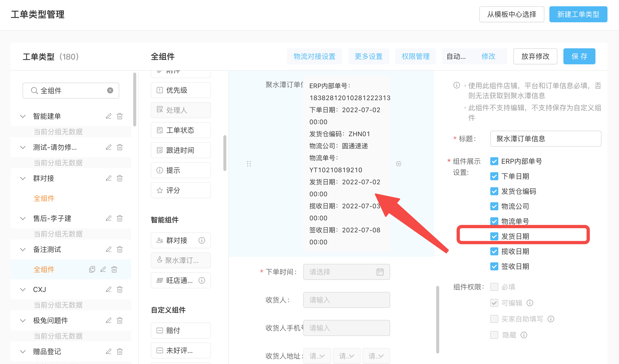Delete the highlighted 全组件 ticket type
This screenshot has height=364, width=619.
tap(114, 269)
